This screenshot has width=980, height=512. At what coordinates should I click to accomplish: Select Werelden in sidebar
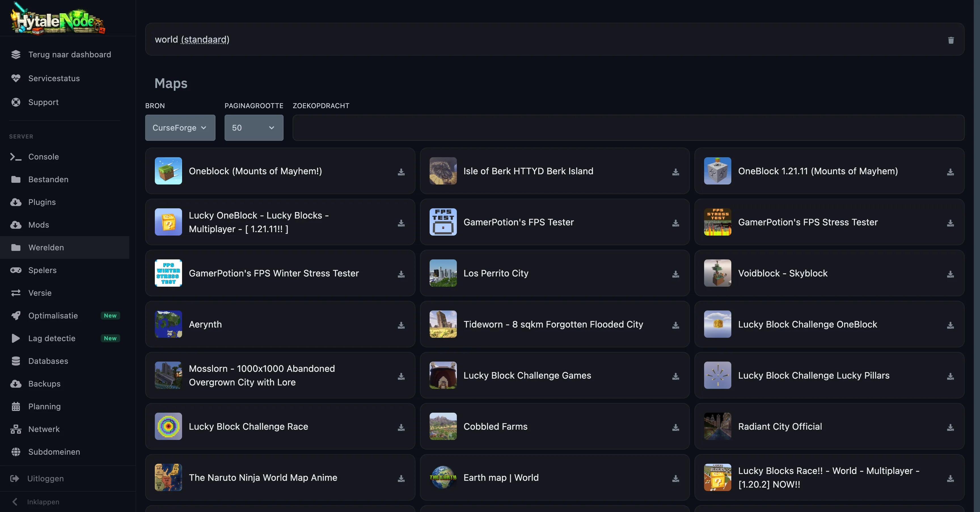65,247
